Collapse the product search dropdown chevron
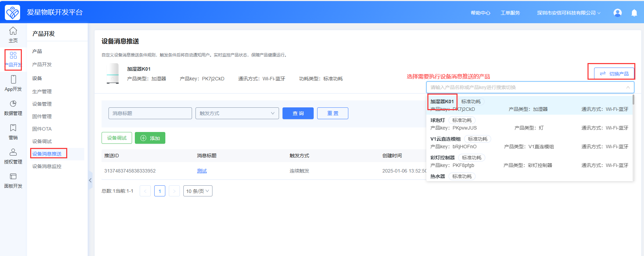The height and width of the screenshot is (256, 644). click(628, 87)
